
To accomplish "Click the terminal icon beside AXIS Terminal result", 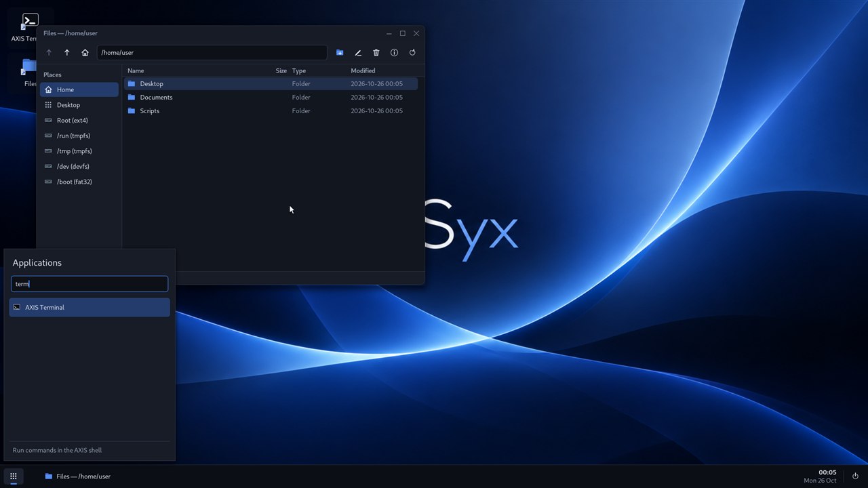I will [16, 308].
